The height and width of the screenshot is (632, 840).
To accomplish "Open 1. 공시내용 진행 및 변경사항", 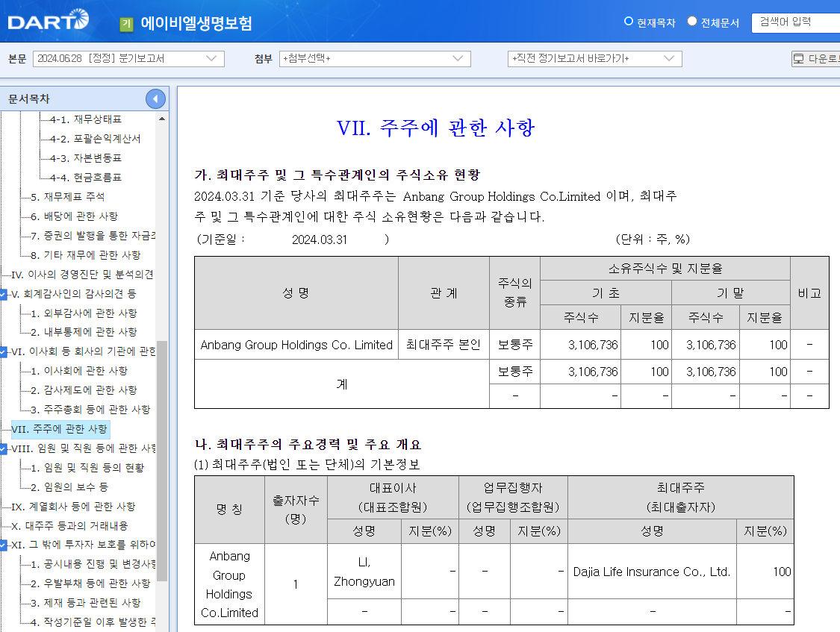I will click(93, 564).
